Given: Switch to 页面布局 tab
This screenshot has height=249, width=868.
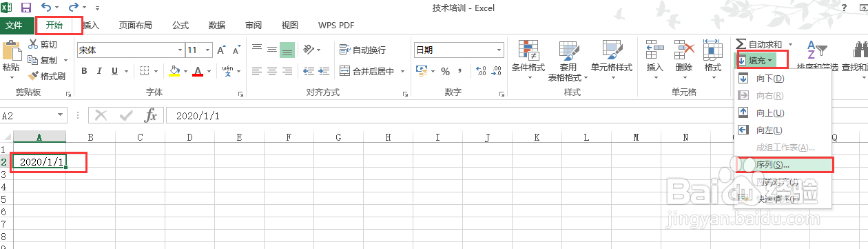Looking at the screenshot, I should coord(135,26).
